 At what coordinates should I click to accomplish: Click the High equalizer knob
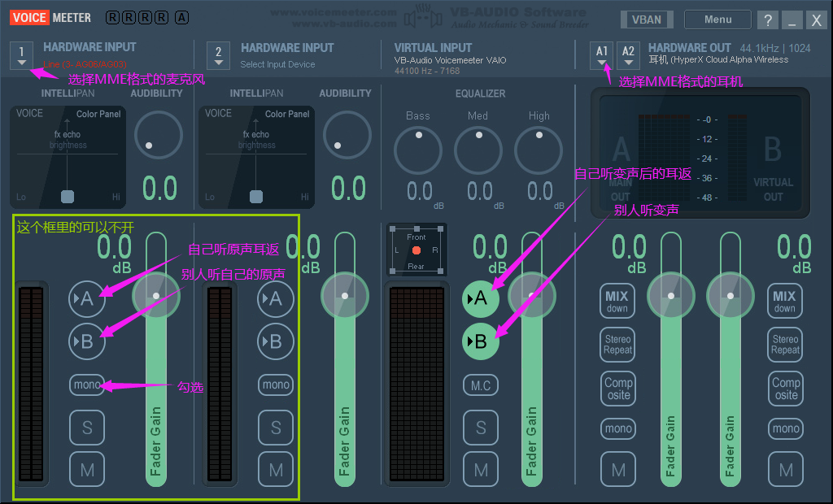[x=539, y=151]
